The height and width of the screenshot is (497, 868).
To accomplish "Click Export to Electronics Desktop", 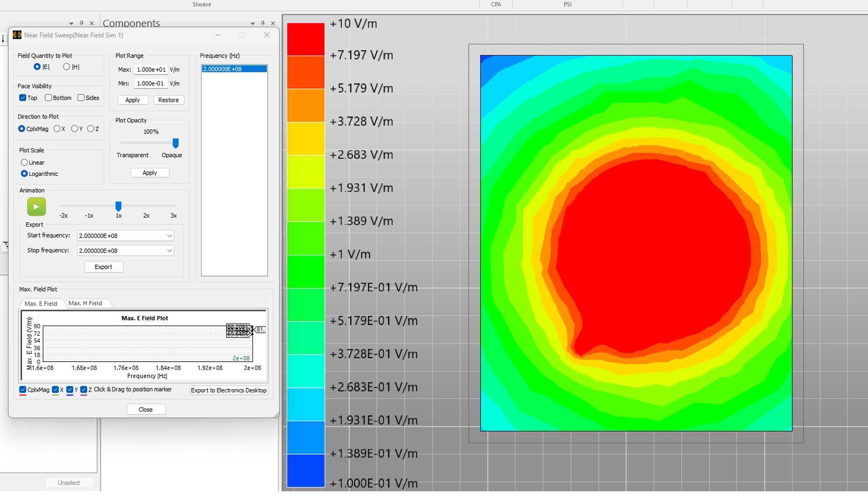I will (229, 390).
